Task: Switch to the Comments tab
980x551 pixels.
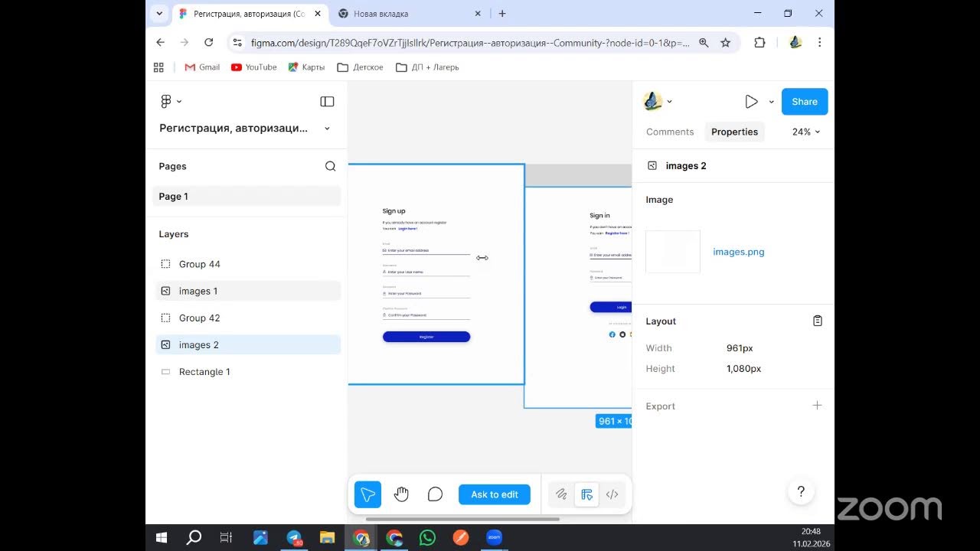Action: point(670,132)
